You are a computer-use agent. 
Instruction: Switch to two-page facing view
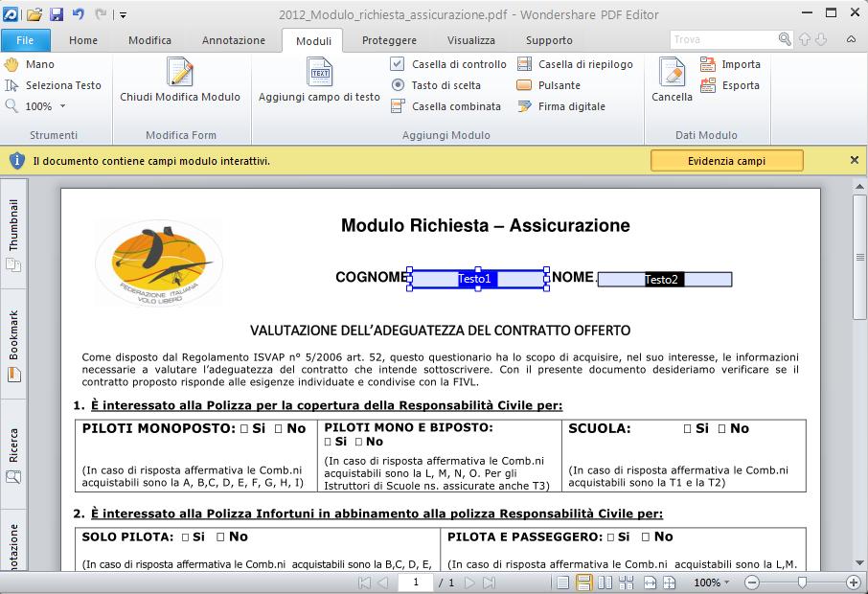pos(605,583)
